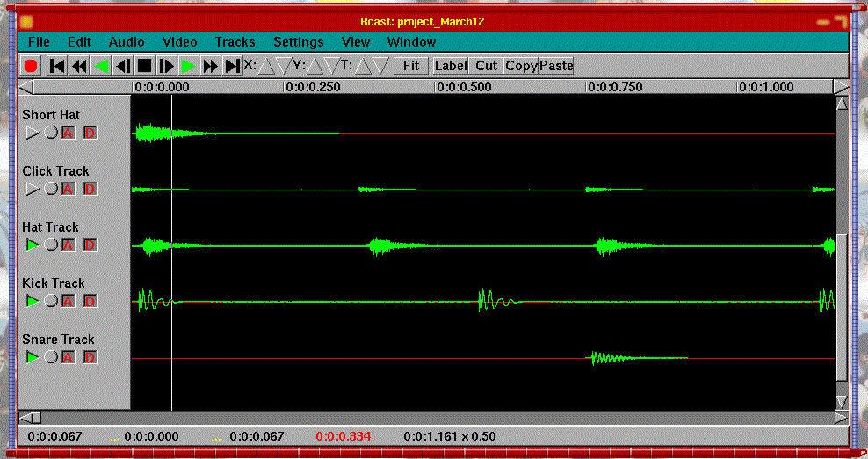Toggle the D button on Click Track
868x459 pixels.
pos(90,189)
